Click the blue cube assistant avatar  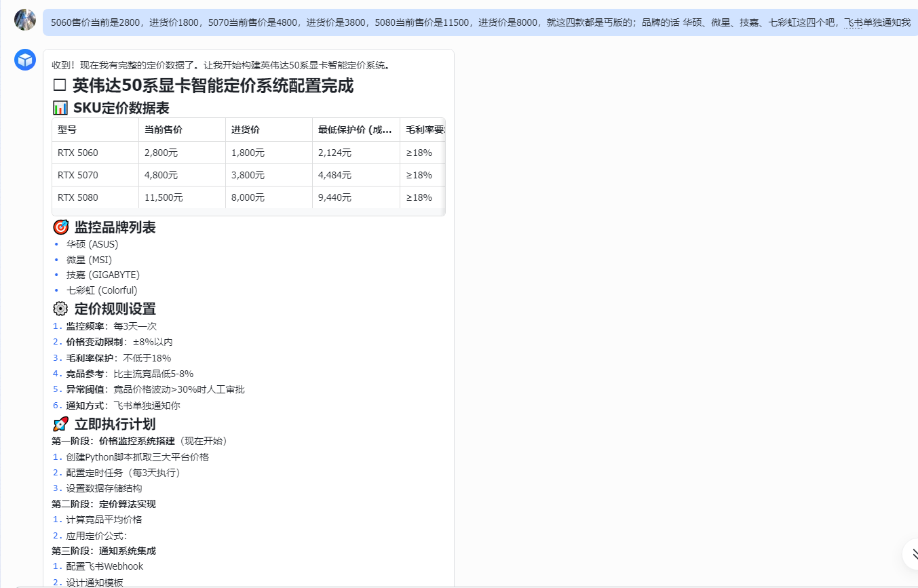click(x=25, y=60)
